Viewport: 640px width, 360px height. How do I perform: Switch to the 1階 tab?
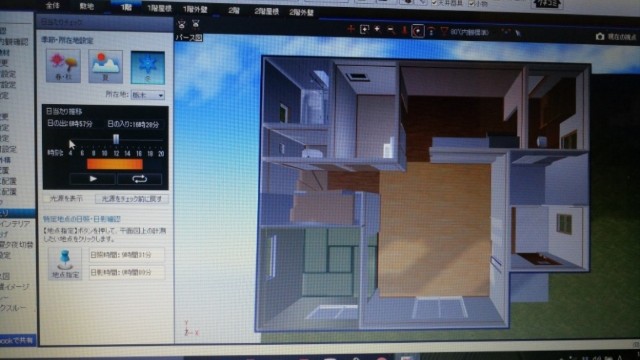pos(126,7)
